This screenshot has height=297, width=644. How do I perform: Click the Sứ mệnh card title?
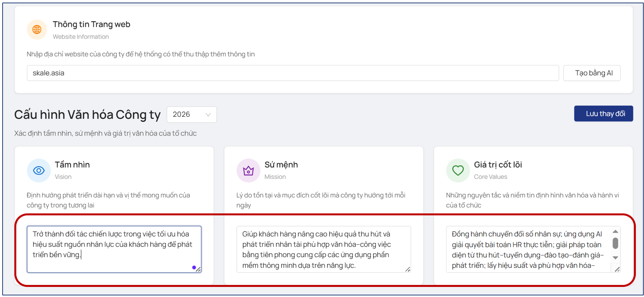(x=281, y=165)
